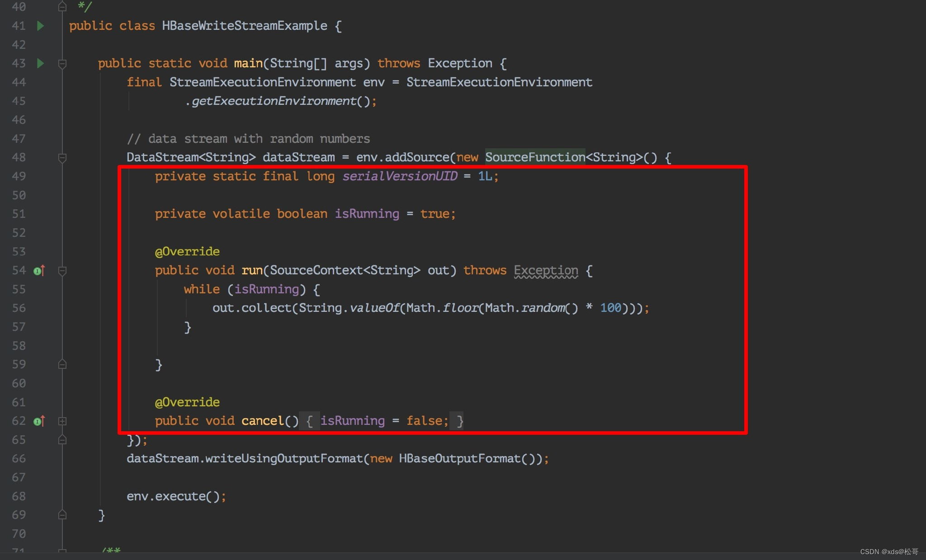Collapse the main method fold marker

62,64
